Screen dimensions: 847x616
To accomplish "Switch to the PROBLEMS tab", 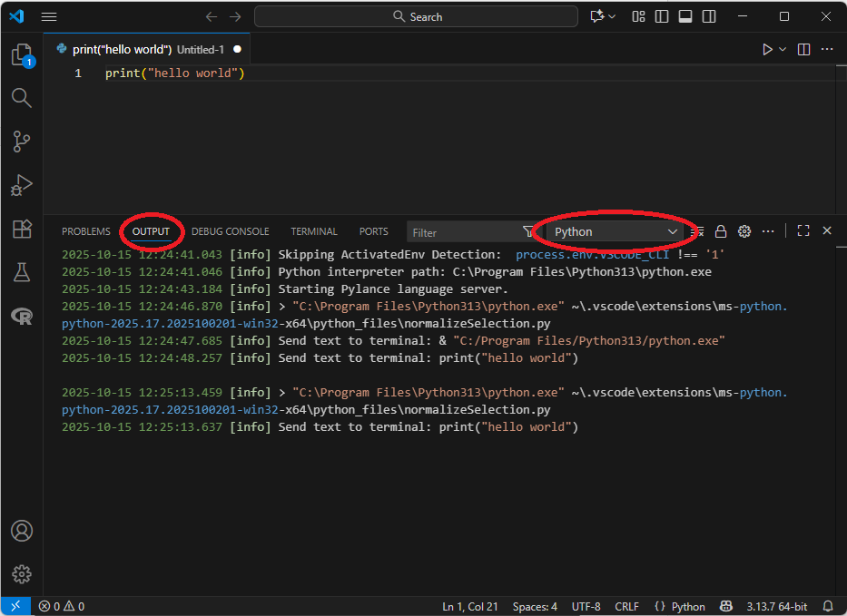I will (x=85, y=231).
